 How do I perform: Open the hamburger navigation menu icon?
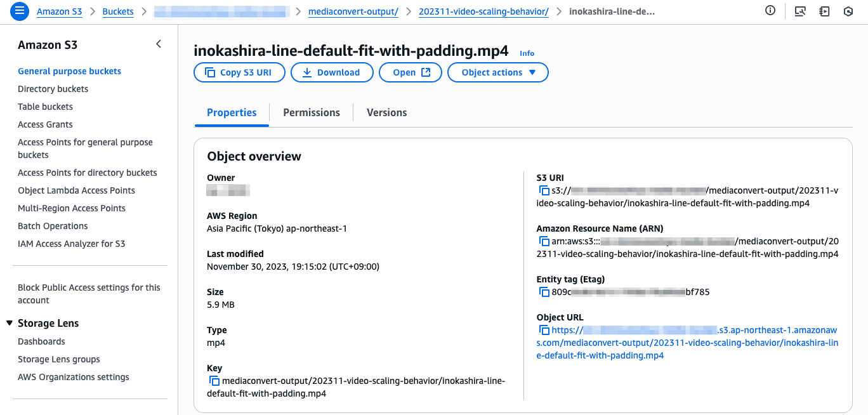tap(20, 11)
